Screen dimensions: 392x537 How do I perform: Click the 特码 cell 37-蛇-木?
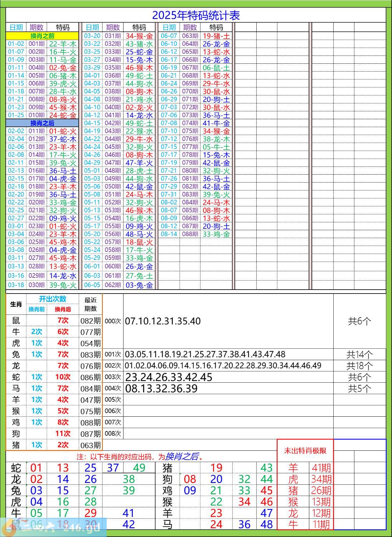[x=63, y=139]
